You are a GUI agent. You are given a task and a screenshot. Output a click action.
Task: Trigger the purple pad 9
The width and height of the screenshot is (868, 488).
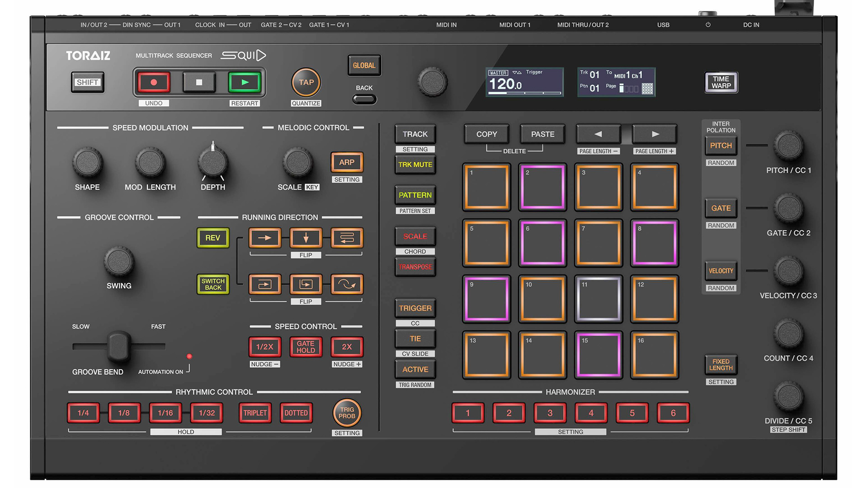click(487, 299)
